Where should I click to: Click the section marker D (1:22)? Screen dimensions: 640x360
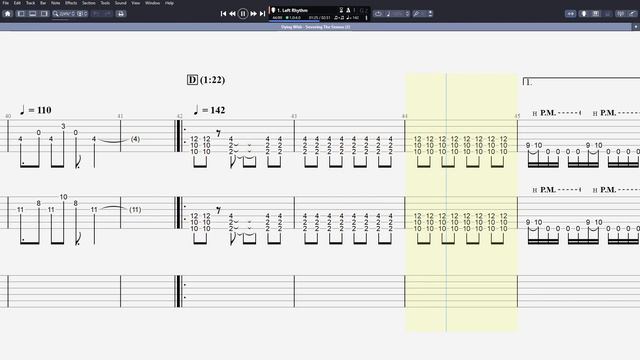pyautogui.click(x=206, y=80)
